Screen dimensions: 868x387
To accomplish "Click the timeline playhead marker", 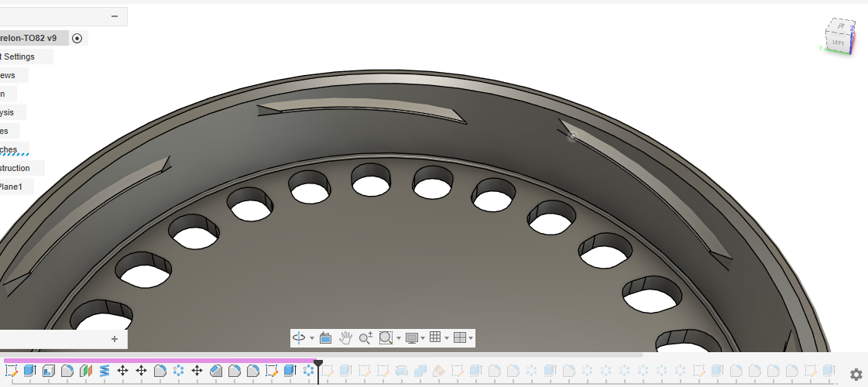I will [318, 364].
